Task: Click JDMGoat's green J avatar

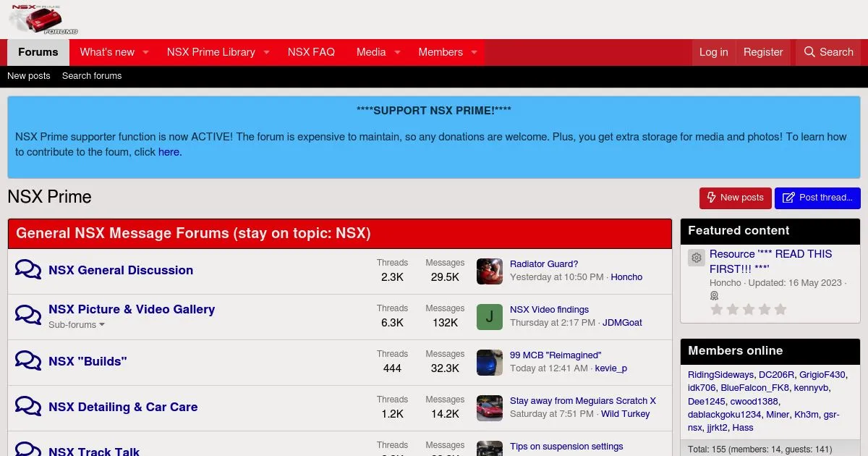Action: [489, 316]
